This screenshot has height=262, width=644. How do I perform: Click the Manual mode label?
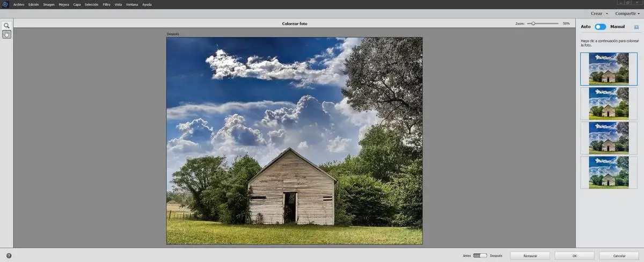click(x=617, y=27)
